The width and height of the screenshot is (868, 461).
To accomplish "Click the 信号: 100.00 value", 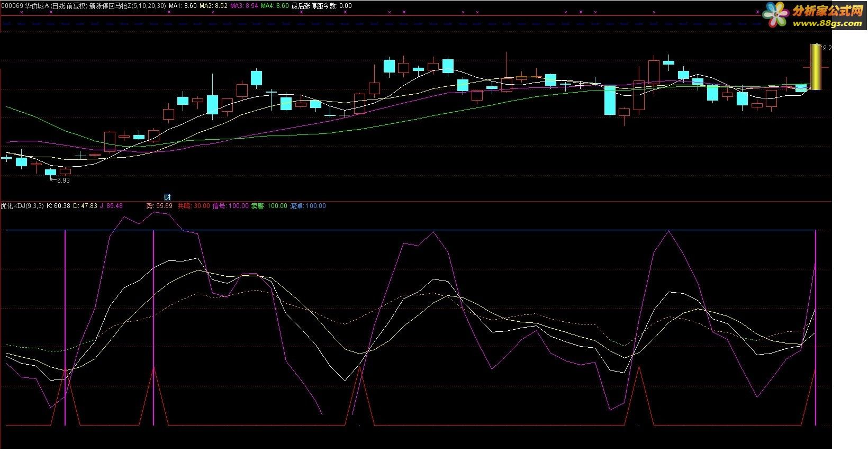I will tap(230, 206).
